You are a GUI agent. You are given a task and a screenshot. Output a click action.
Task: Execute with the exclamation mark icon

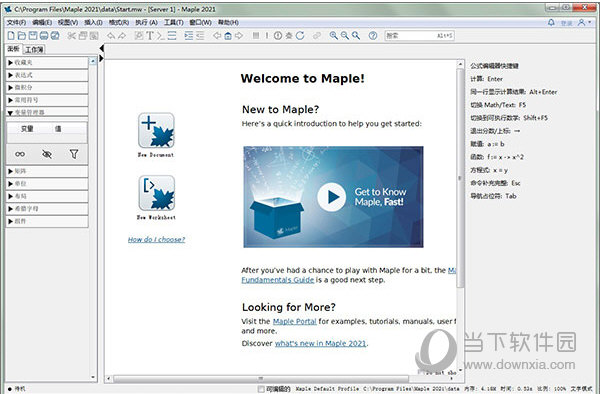tap(267, 36)
